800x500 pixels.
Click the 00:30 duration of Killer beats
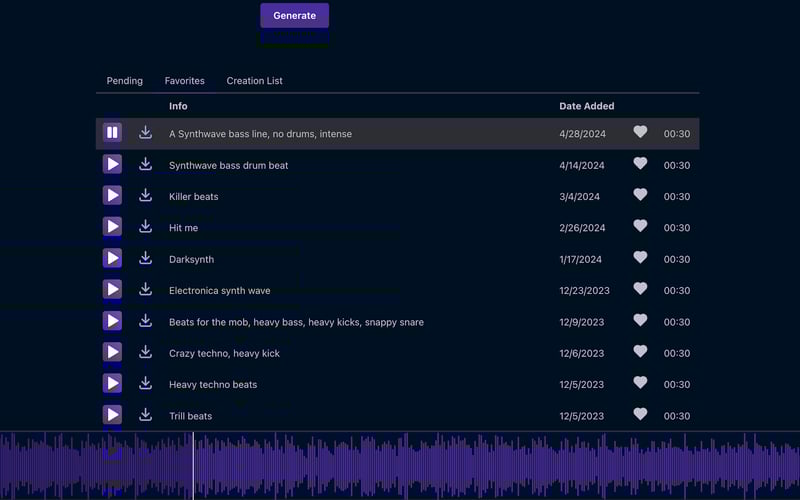point(677,196)
